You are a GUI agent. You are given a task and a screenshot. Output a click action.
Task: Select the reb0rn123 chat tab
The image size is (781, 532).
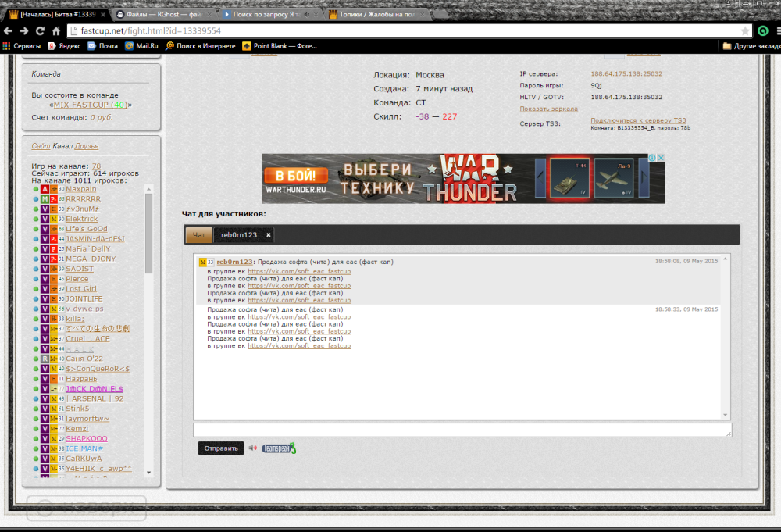click(239, 234)
